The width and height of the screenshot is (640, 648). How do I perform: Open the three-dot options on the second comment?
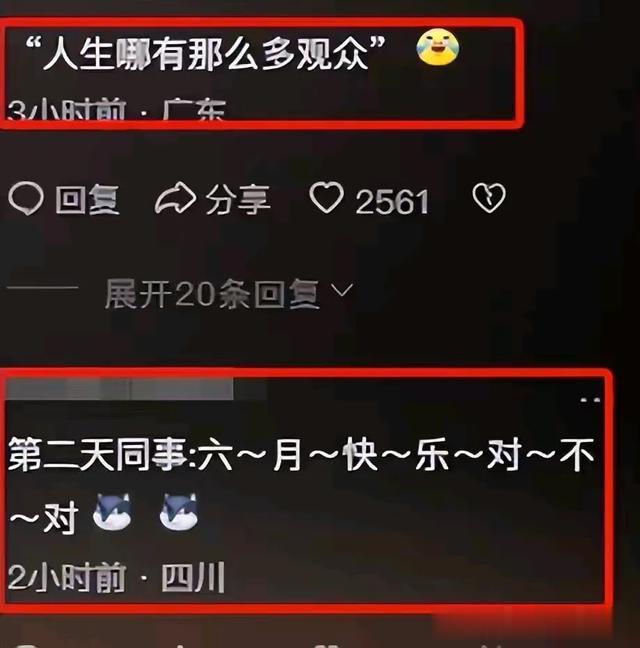coord(590,400)
